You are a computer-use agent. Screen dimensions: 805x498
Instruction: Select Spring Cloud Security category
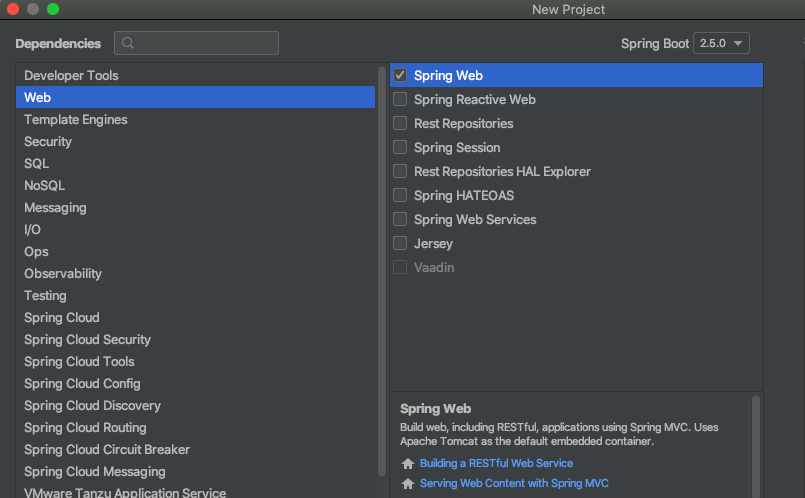pyautogui.click(x=196, y=339)
